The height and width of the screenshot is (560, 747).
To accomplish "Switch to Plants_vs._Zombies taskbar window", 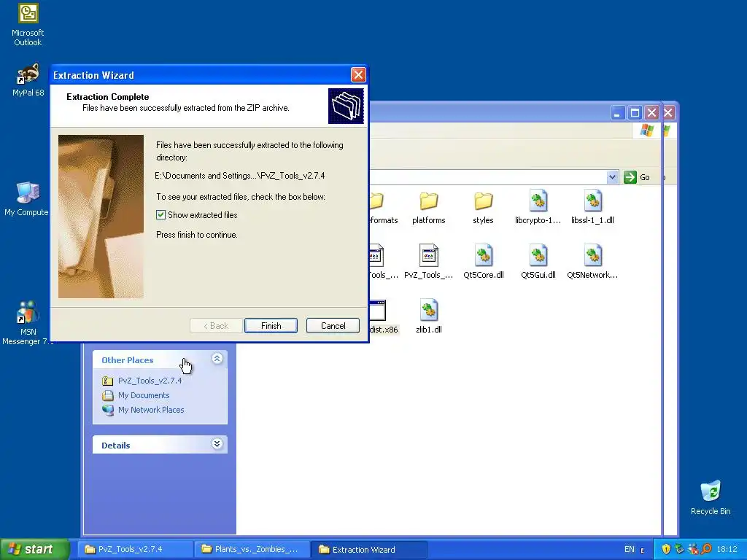I will tap(252, 549).
